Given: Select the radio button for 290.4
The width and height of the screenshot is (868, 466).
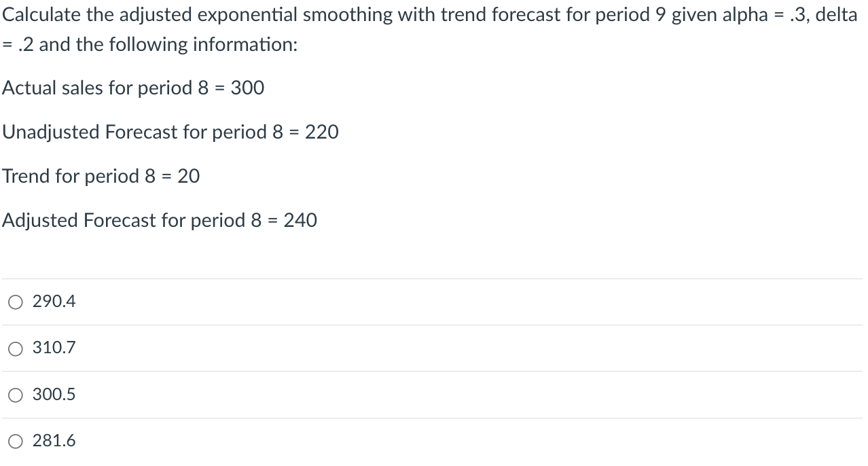Looking at the screenshot, I should [15, 302].
